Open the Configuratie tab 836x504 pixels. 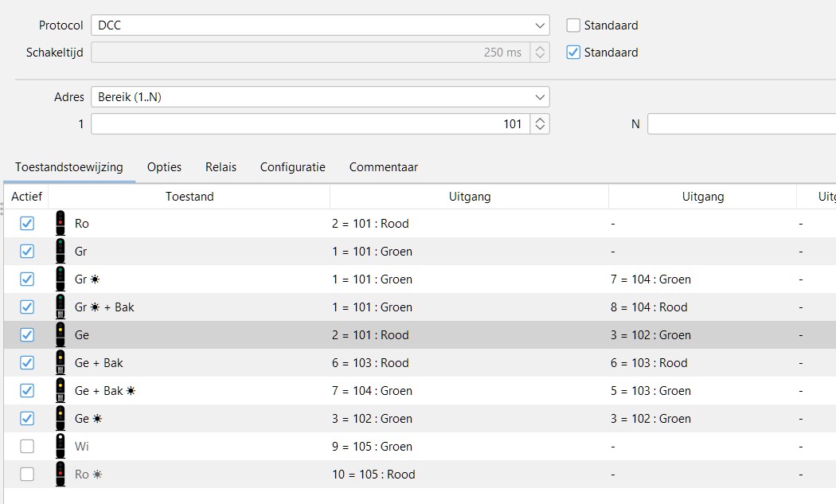click(x=292, y=167)
